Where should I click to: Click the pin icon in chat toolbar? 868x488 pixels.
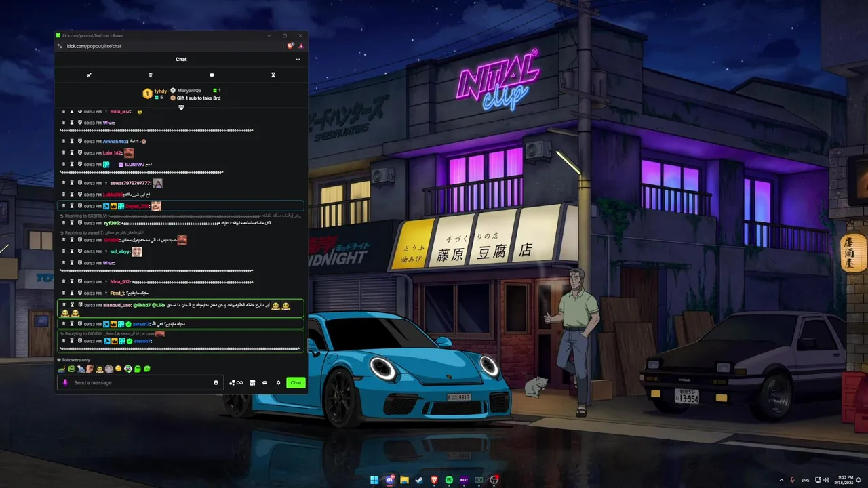89,75
